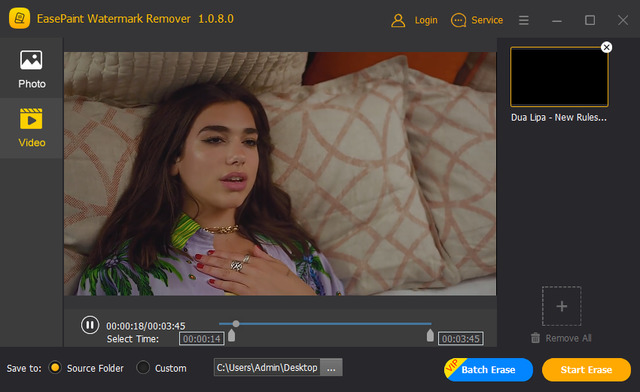This screenshot has height=392, width=640.
Task: Pause the video playback
Action: pos(90,325)
